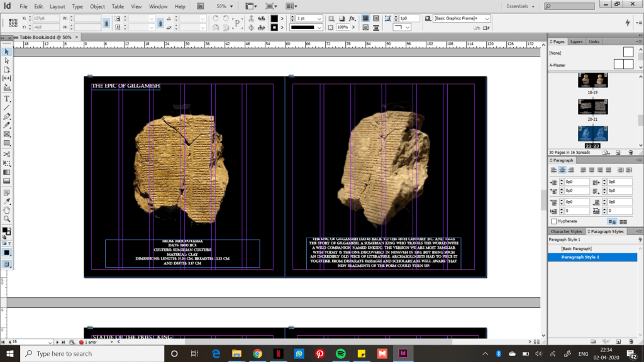This screenshot has height=362, width=644.
Task: Choose the Scissors tool
Action: click(7, 154)
